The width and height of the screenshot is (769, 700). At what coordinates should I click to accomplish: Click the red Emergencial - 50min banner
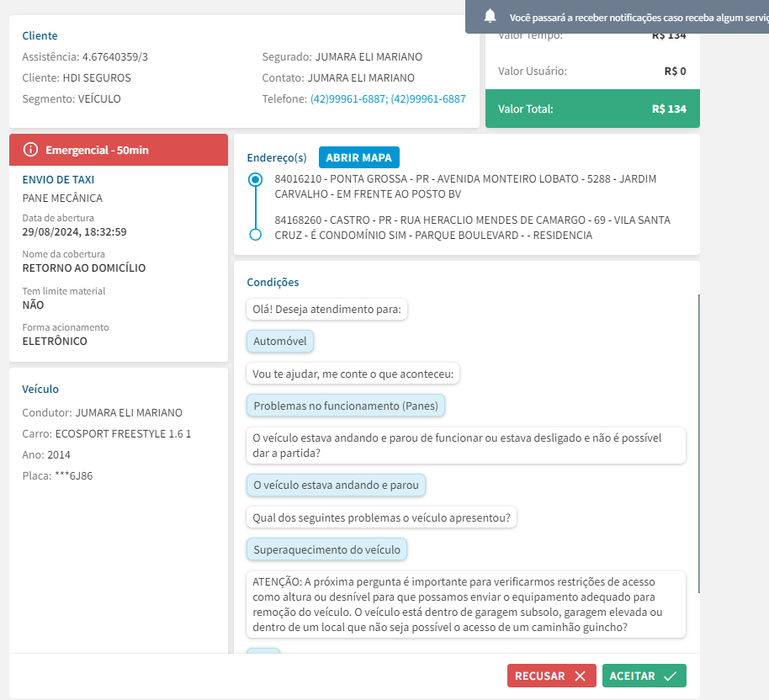tap(118, 150)
